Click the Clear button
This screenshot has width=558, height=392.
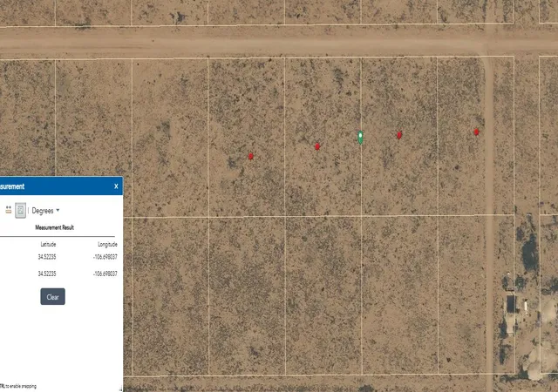[52, 297]
